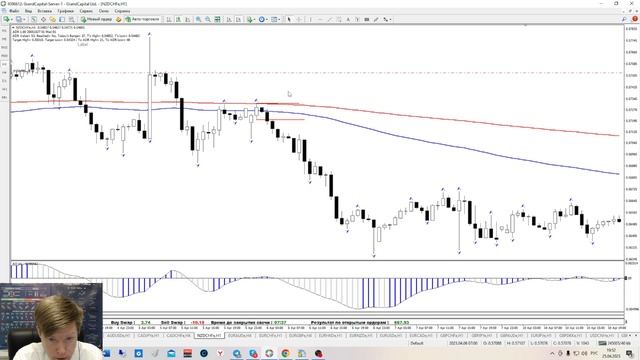640x360 pixels.
Task: Toggle the Data Window icon
Action: click(x=43, y=19)
